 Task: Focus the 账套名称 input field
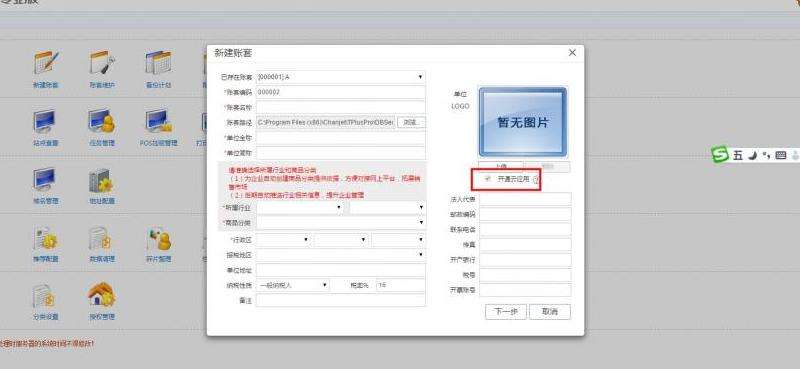coord(340,107)
